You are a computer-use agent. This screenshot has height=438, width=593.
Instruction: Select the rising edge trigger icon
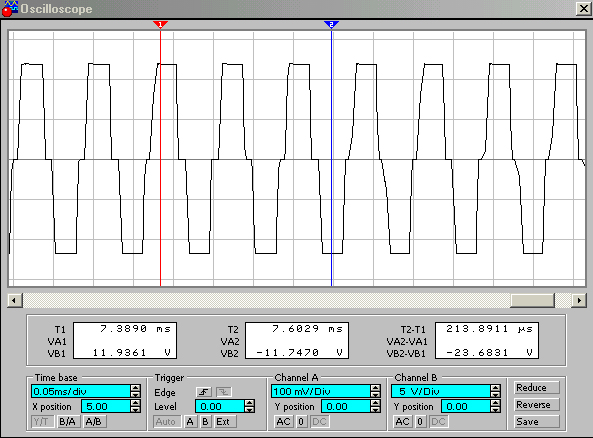tap(203, 392)
